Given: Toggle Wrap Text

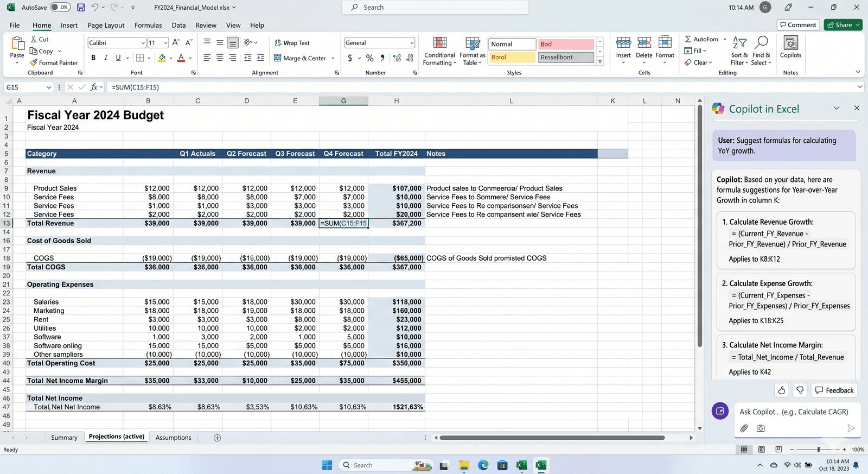Looking at the screenshot, I should pos(292,43).
